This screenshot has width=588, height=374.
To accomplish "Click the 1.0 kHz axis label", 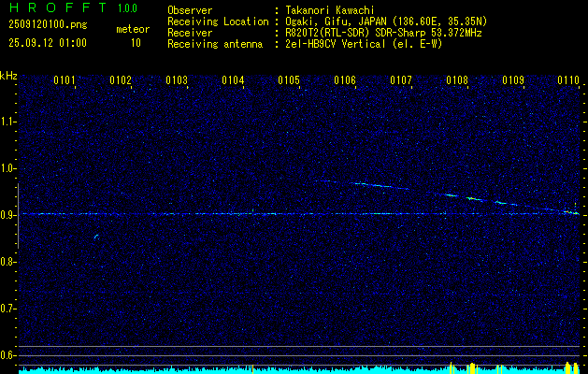I will tap(8, 168).
